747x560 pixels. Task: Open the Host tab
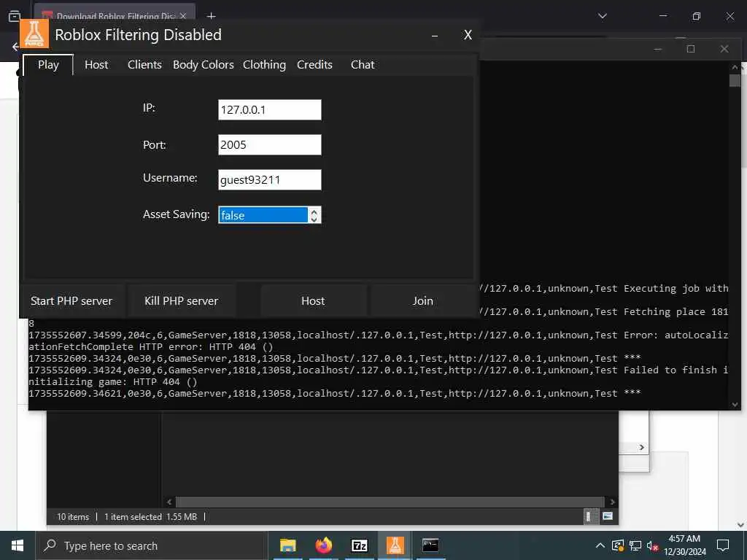(x=96, y=65)
